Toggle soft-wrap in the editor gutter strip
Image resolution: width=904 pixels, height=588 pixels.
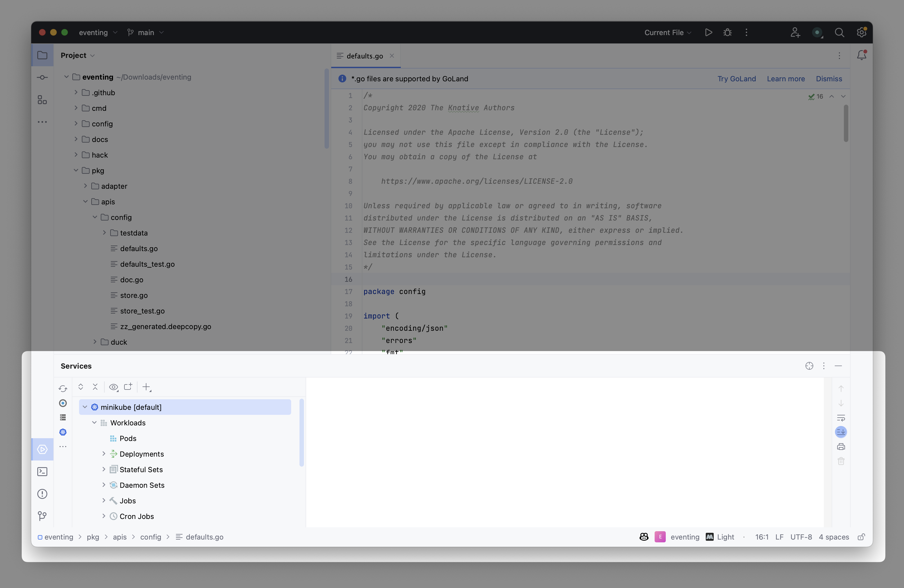[x=841, y=418]
